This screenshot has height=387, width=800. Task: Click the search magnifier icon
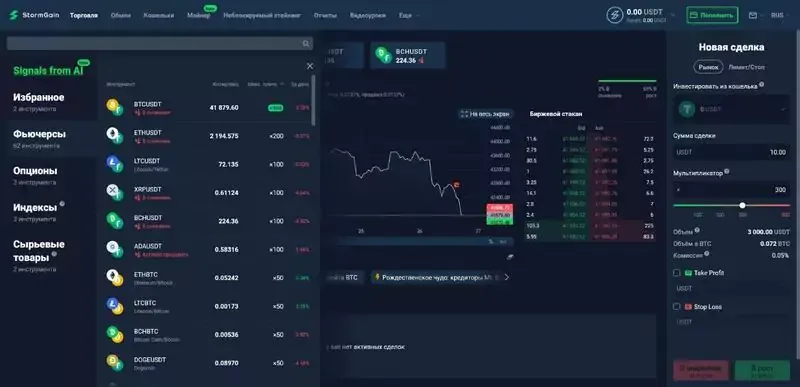306,44
